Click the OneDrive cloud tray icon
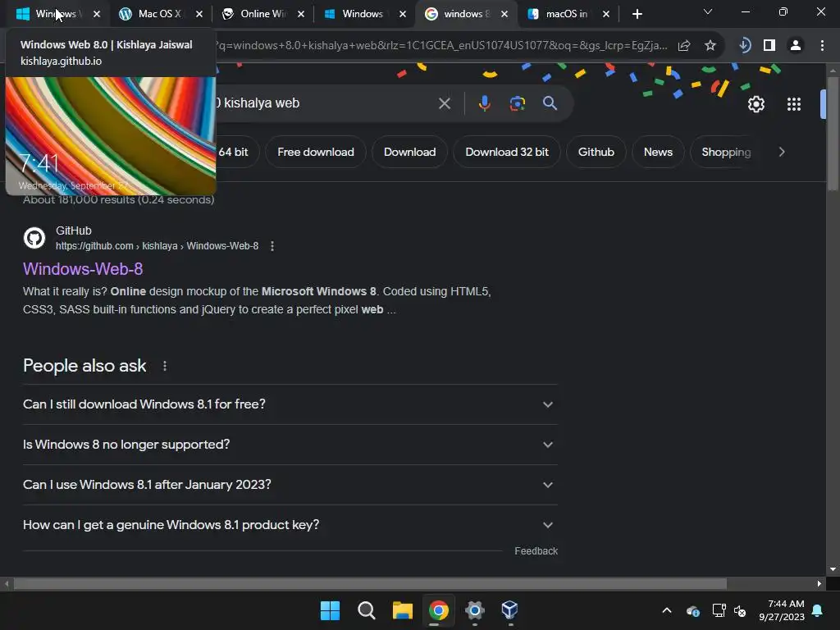This screenshot has width=840, height=630. (692, 610)
